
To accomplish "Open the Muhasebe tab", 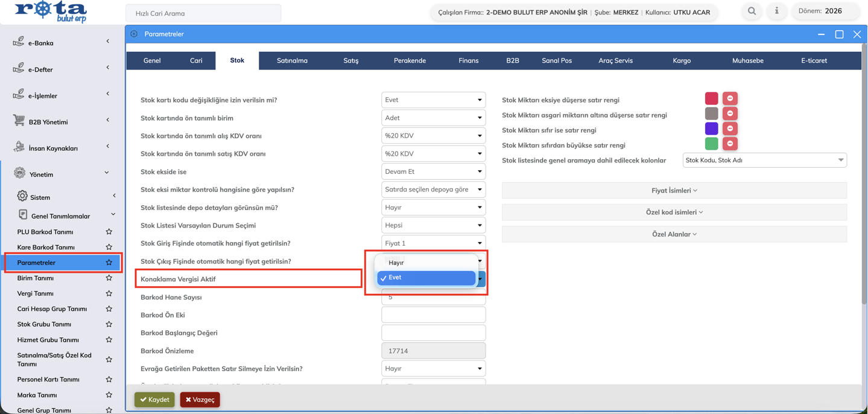I will click(x=747, y=60).
